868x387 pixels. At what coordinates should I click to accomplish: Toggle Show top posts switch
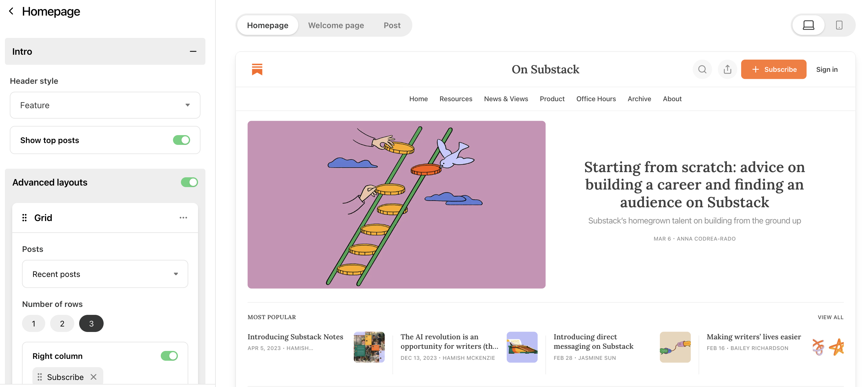[x=181, y=140]
